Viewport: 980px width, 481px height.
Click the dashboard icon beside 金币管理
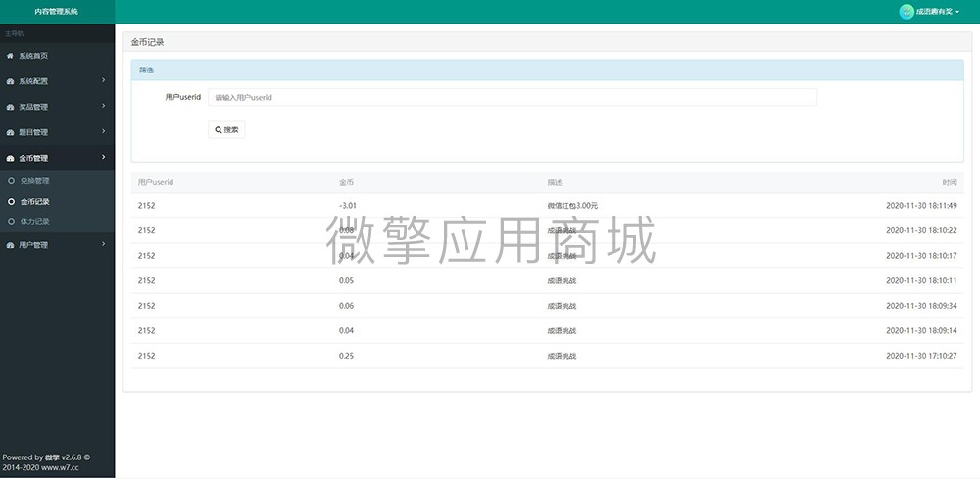(10, 158)
